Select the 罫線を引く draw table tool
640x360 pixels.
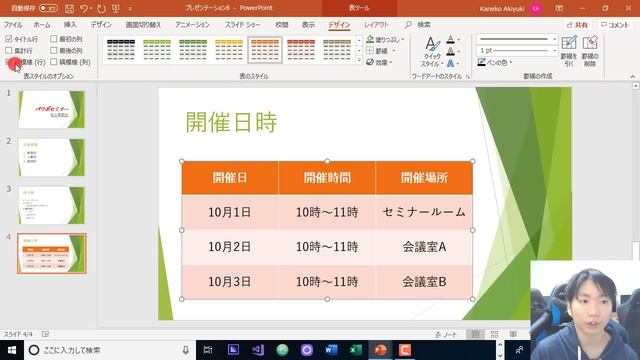pyautogui.click(x=569, y=51)
